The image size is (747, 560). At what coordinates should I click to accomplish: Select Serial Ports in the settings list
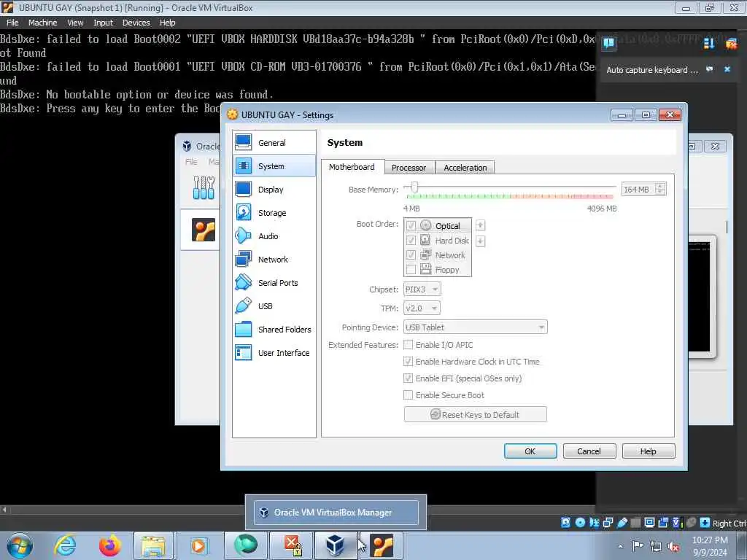pos(274,282)
